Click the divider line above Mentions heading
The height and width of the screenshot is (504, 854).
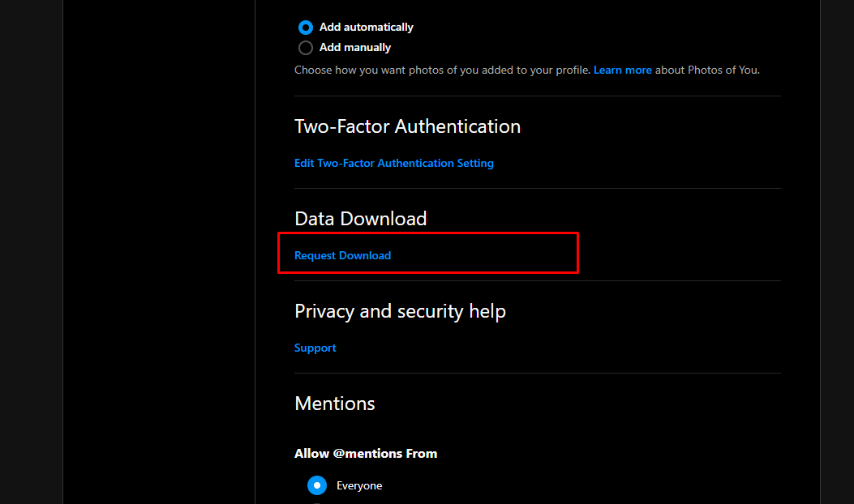pos(537,374)
